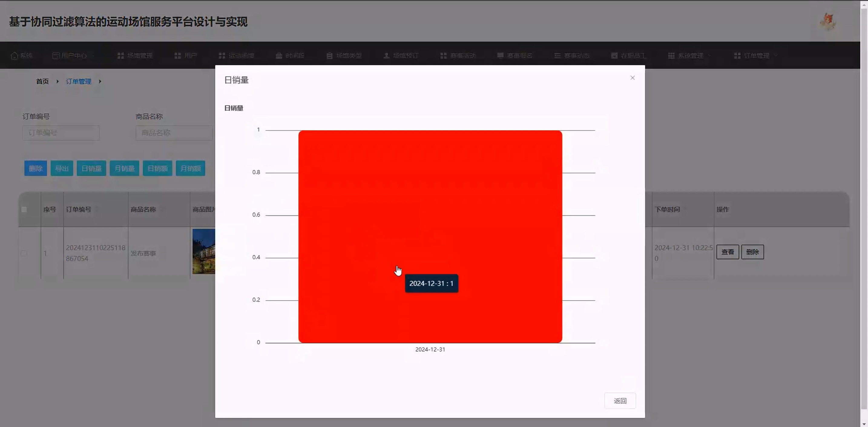Click the clipboard icon beside 场馆类型
Image resolution: width=868 pixels, height=427 pixels.
(329, 56)
